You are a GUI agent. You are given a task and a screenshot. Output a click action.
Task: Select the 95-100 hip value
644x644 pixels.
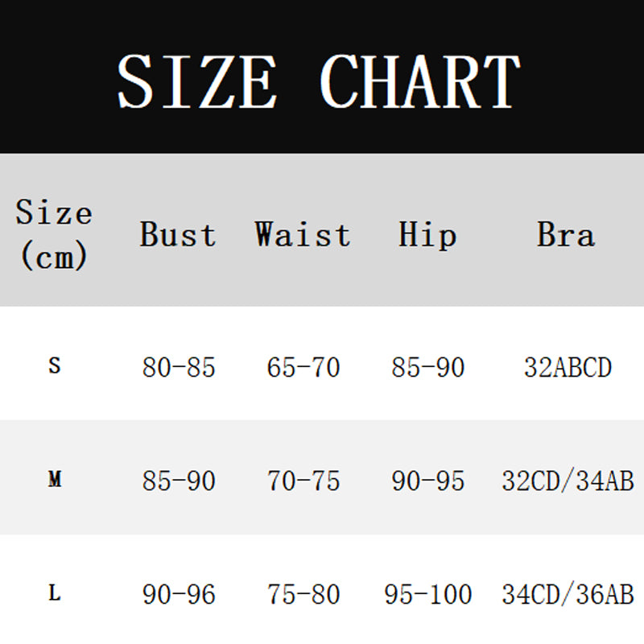point(428,594)
